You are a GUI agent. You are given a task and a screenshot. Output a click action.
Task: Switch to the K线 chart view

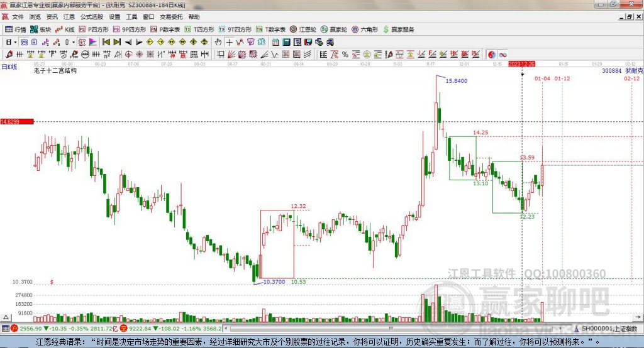(65, 30)
